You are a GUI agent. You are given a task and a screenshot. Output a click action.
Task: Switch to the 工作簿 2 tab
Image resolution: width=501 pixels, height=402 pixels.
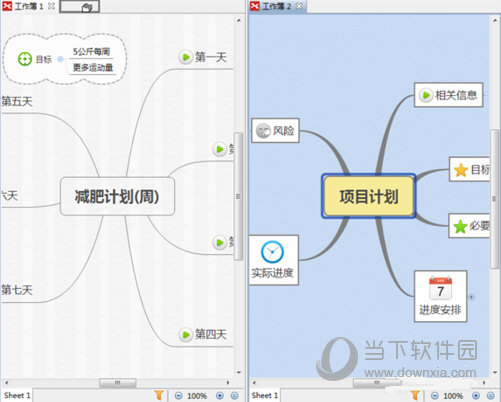(x=277, y=6)
